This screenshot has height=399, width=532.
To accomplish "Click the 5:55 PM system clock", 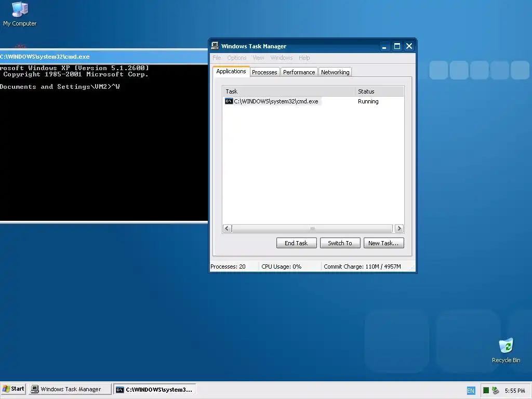I will click(515, 391).
